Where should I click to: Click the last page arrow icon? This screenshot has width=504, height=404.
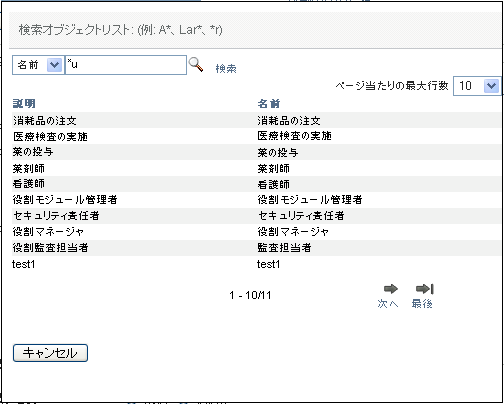[425, 289]
